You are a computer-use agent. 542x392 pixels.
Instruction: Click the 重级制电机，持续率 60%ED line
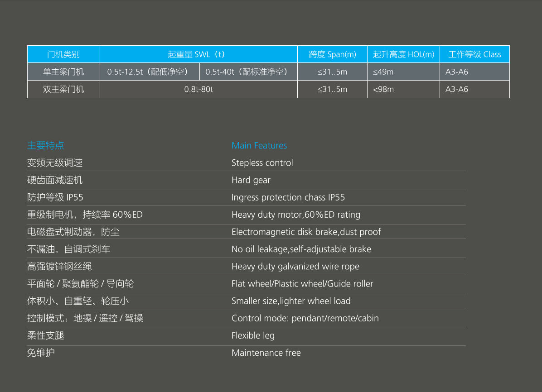point(85,215)
